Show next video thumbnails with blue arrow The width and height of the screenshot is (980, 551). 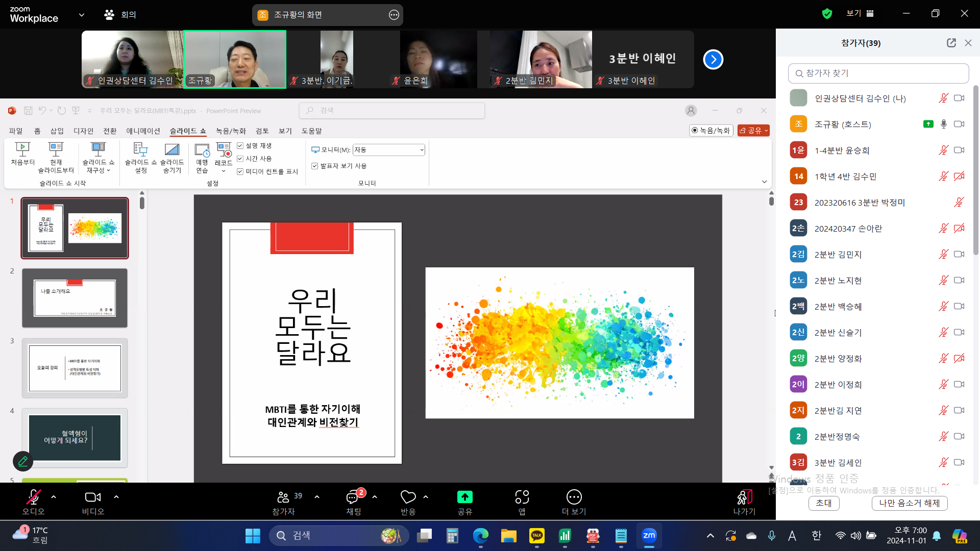click(713, 60)
